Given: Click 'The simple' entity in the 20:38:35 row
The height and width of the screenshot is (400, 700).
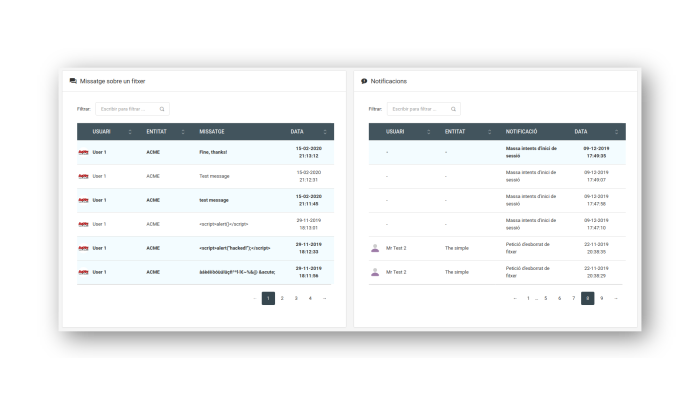Looking at the screenshot, I should tap(457, 248).
